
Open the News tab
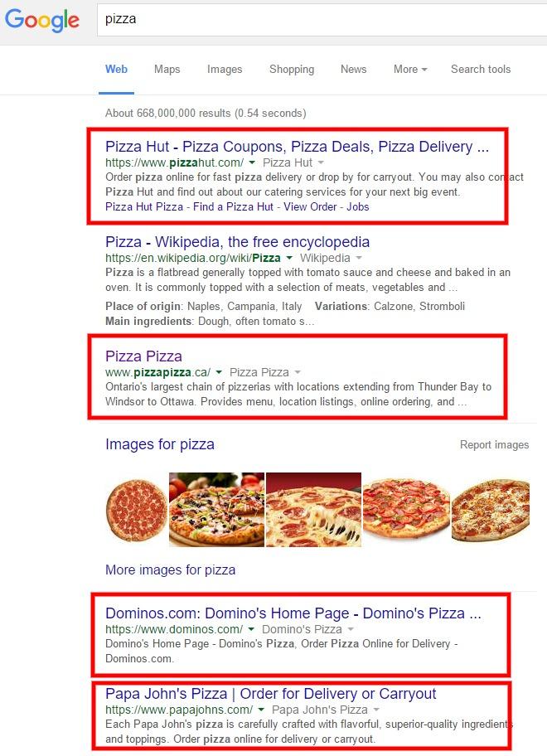click(353, 69)
